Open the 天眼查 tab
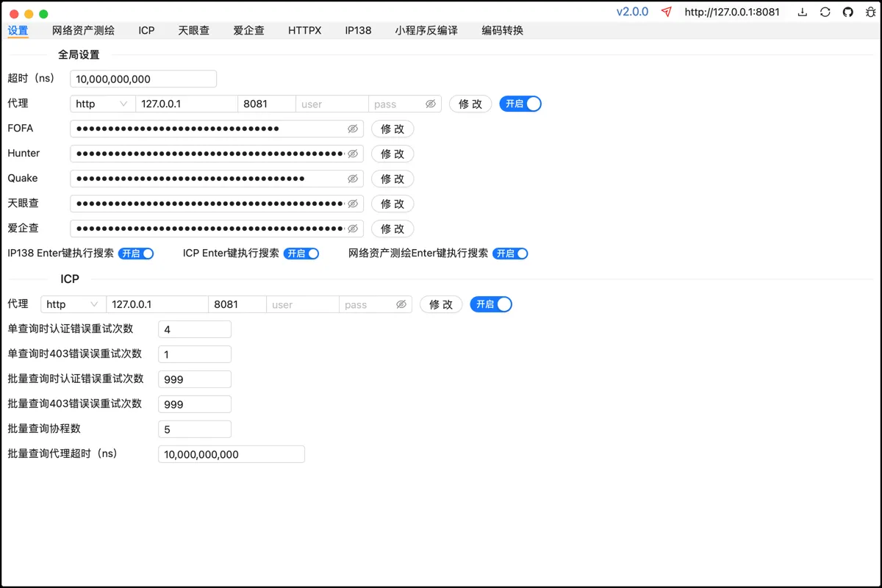The width and height of the screenshot is (882, 588). [193, 31]
